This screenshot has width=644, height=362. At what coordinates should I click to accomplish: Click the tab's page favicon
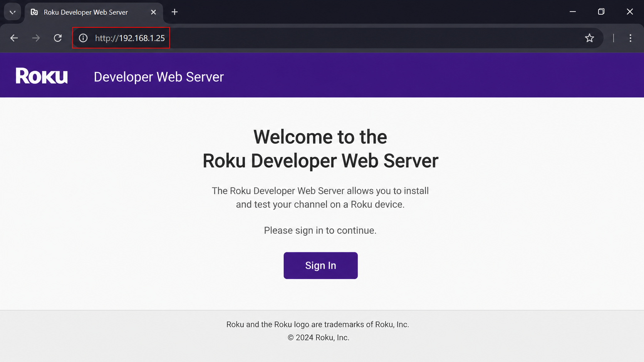(34, 12)
